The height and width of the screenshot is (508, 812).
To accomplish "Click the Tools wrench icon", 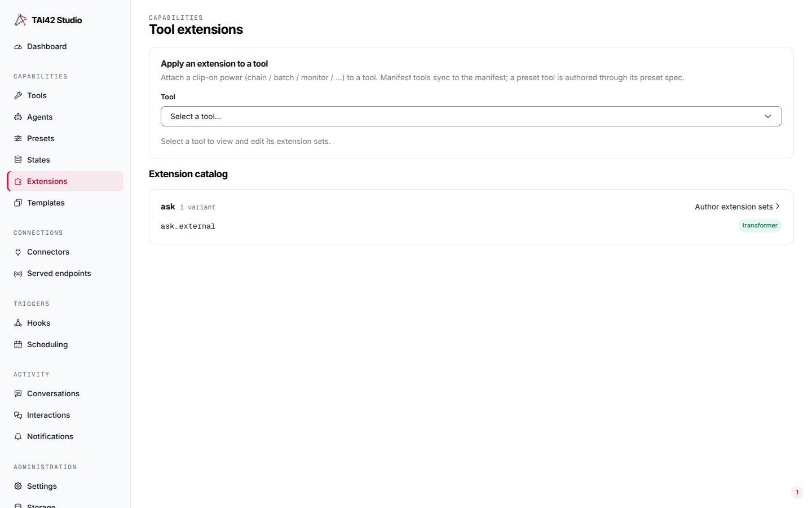I will point(18,96).
